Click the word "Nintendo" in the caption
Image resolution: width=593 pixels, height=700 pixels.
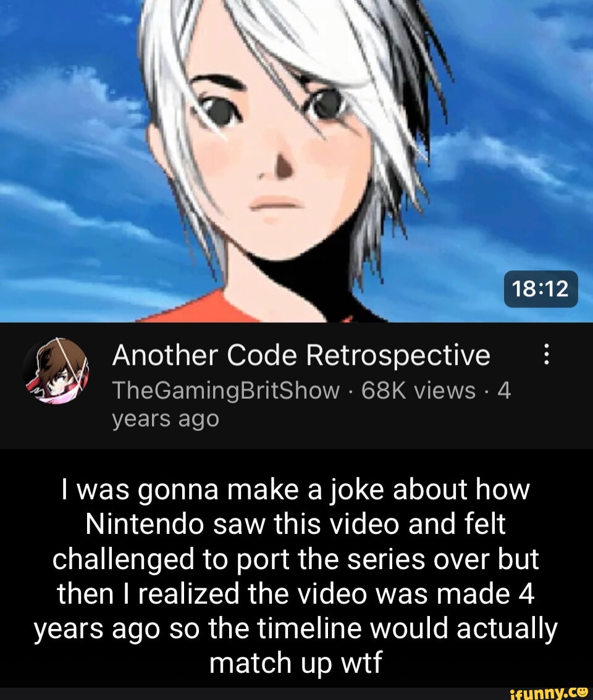[x=145, y=524]
